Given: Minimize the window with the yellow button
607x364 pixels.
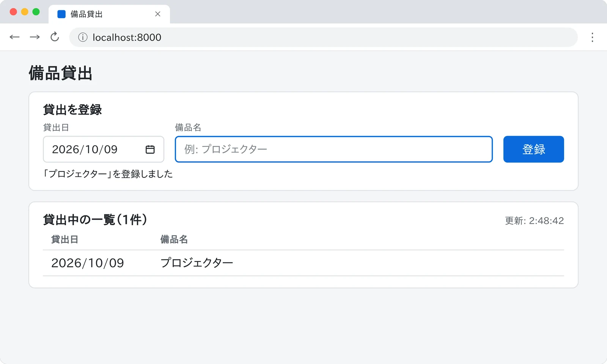Looking at the screenshot, I should tap(25, 12).
